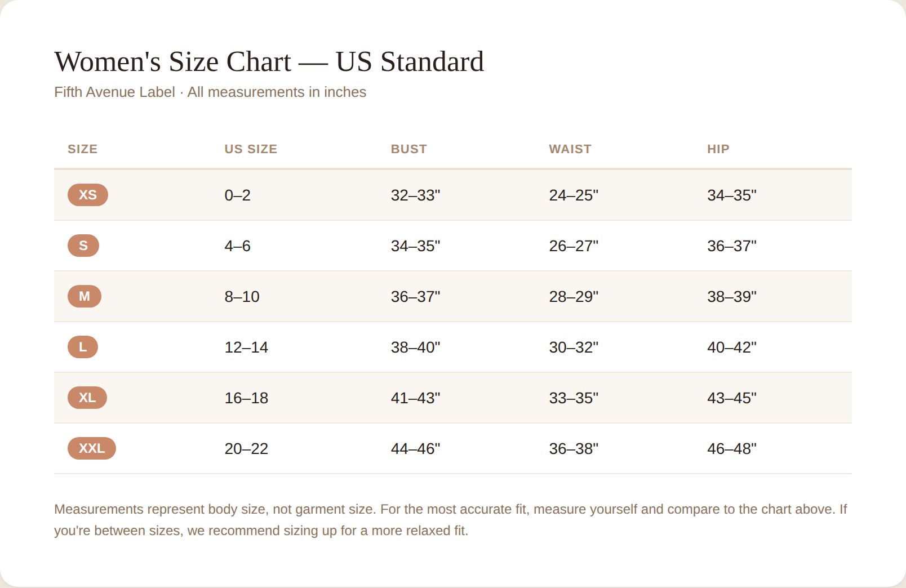This screenshot has height=588, width=906.
Task: Click the measurement footnote paragraph
Action: 451,520
